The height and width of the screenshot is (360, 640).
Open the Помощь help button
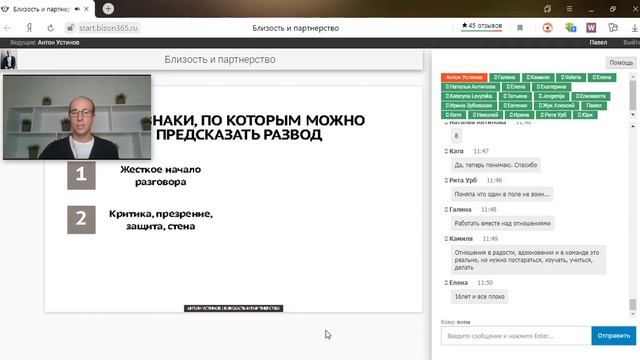(621, 62)
